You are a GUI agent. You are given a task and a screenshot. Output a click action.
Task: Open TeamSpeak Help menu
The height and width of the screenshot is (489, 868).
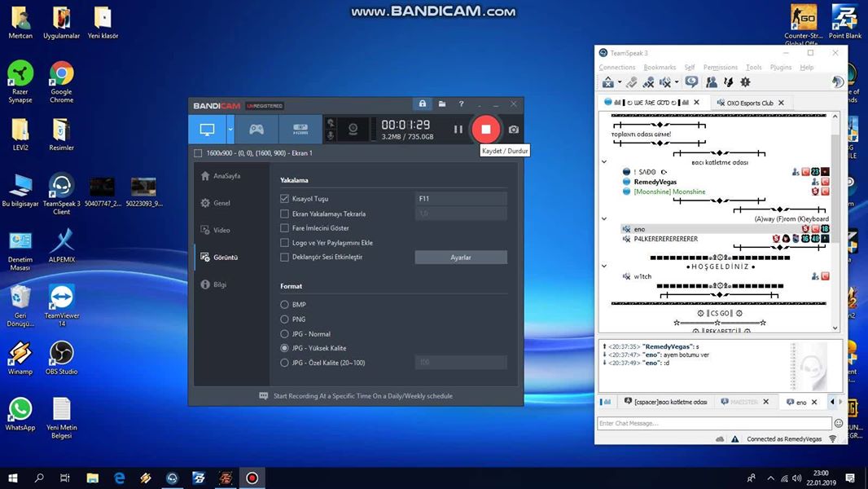(x=807, y=67)
